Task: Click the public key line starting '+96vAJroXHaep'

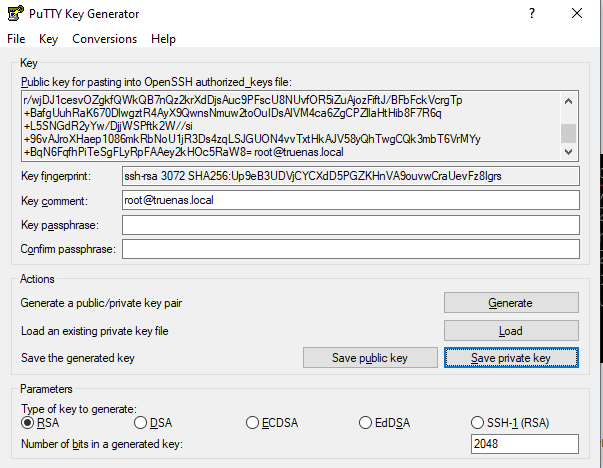Action: [x=252, y=139]
